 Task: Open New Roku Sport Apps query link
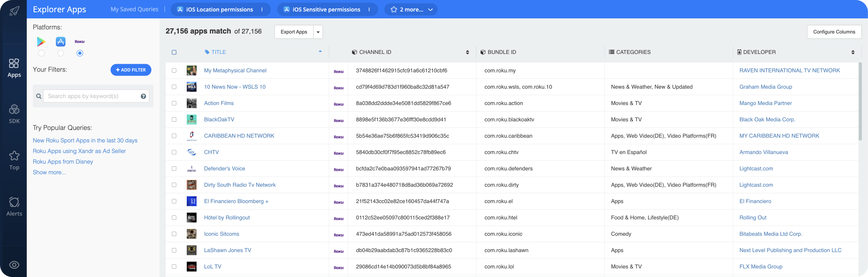85,141
